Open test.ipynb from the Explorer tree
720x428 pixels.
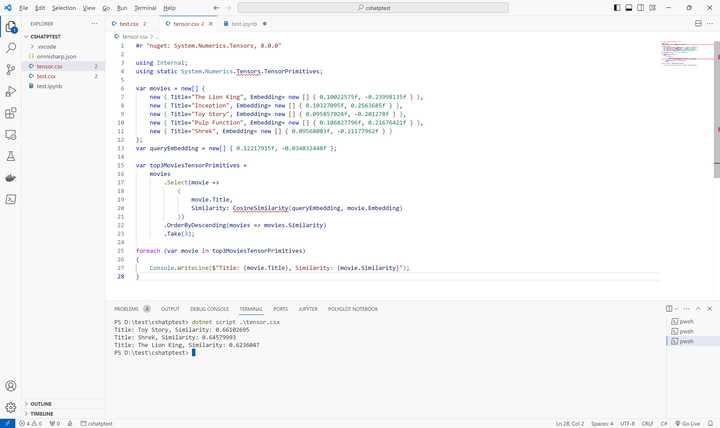click(62, 86)
